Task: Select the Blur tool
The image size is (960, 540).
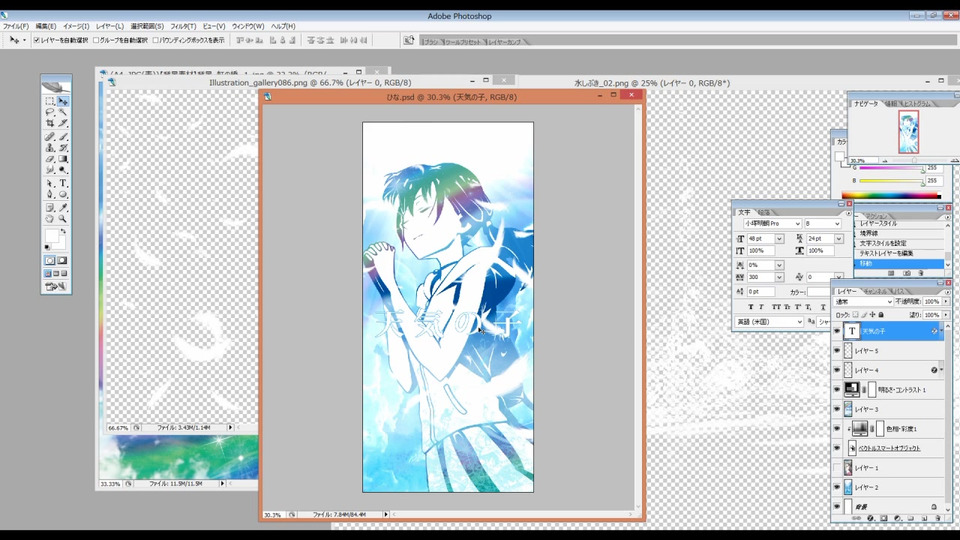Action: coord(50,170)
